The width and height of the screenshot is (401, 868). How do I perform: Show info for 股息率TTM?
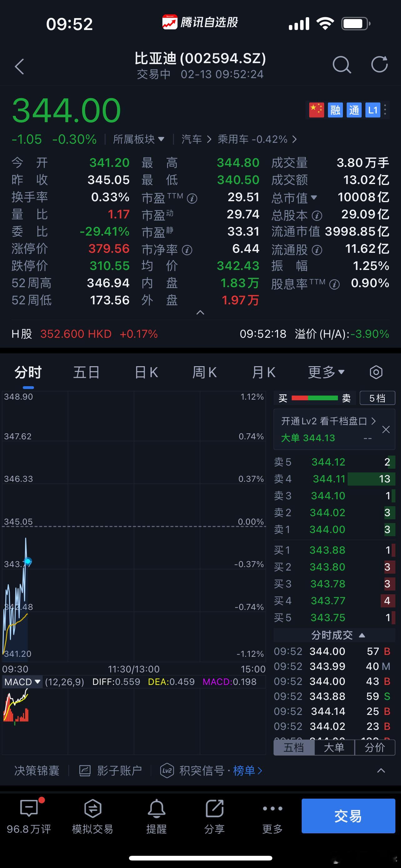(x=334, y=284)
